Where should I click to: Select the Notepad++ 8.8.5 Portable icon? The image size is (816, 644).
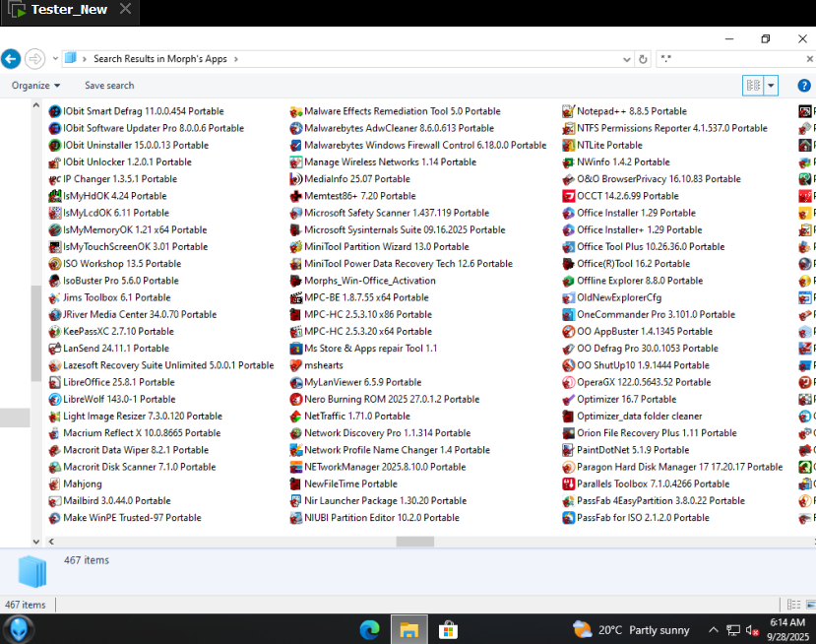pyautogui.click(x=568, y=111)
